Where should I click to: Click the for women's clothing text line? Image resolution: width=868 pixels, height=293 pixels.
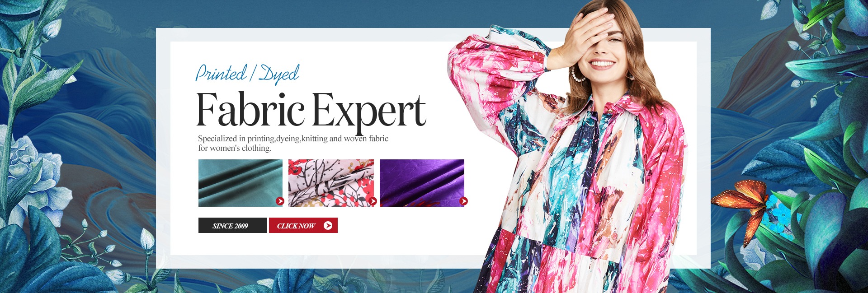(x=235, y=148)
